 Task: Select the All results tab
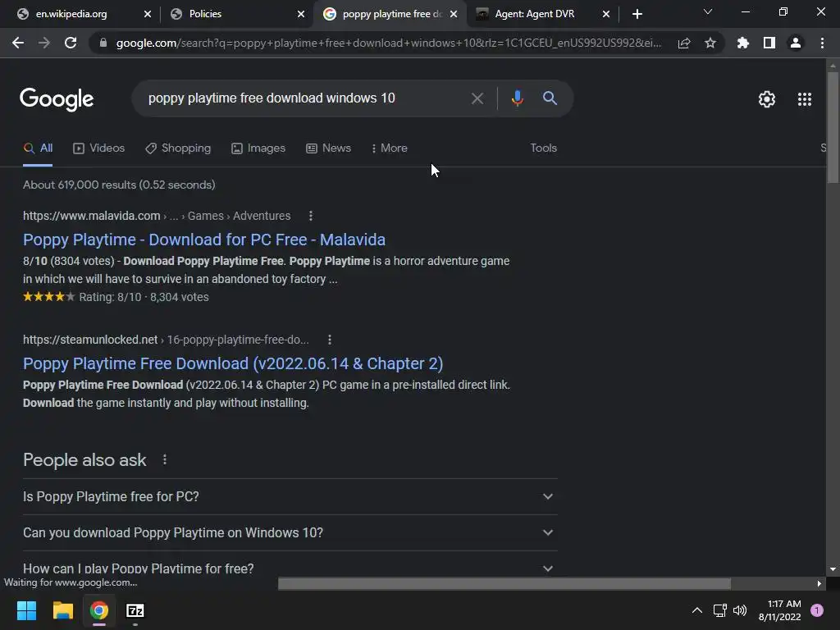(38, 148)
